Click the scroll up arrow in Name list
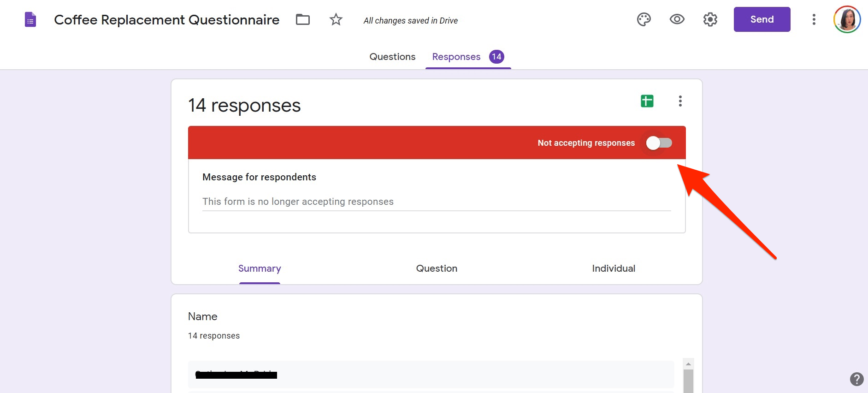868x393 pixels. (688, 364)
